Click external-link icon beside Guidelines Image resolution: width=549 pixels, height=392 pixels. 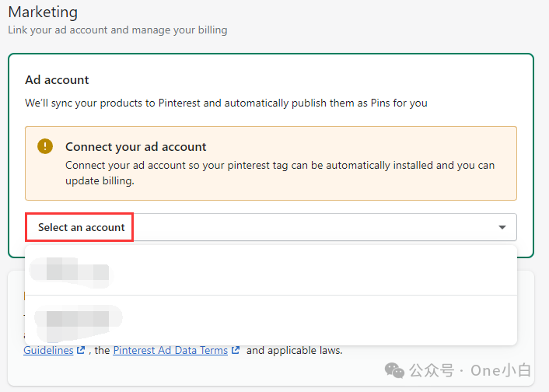coord(80,351)
